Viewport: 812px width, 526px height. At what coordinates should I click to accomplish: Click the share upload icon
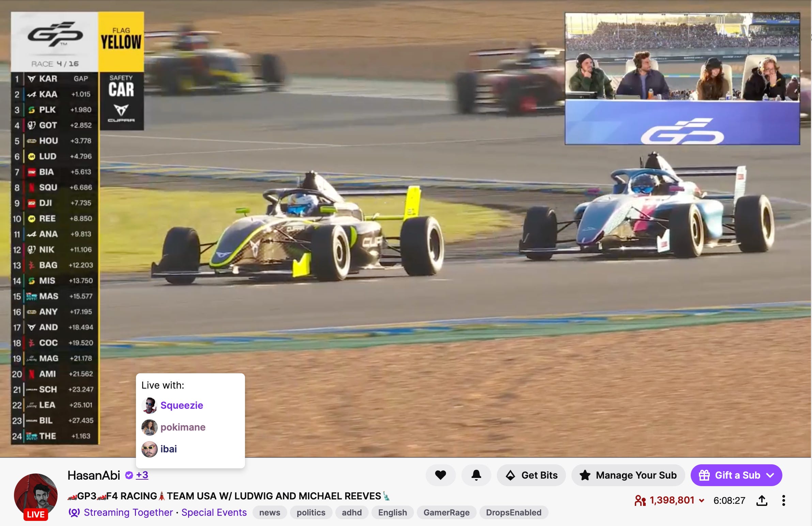pos(762,500)
